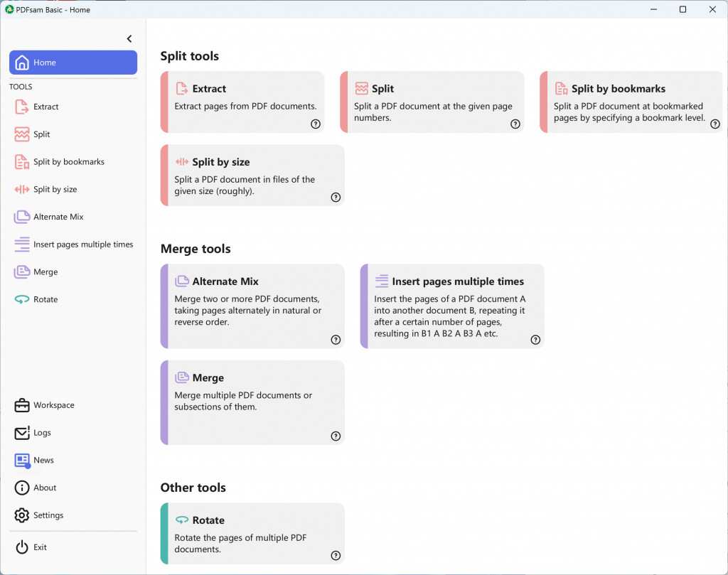Open help for Insert pages multiple times card

point(535,340)
